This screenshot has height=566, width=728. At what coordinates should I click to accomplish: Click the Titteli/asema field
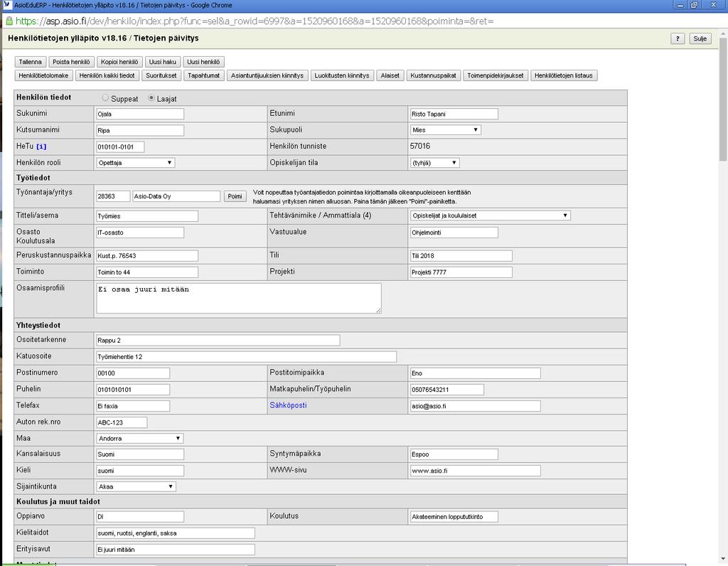pyautogui.click(x=146, y=216)
